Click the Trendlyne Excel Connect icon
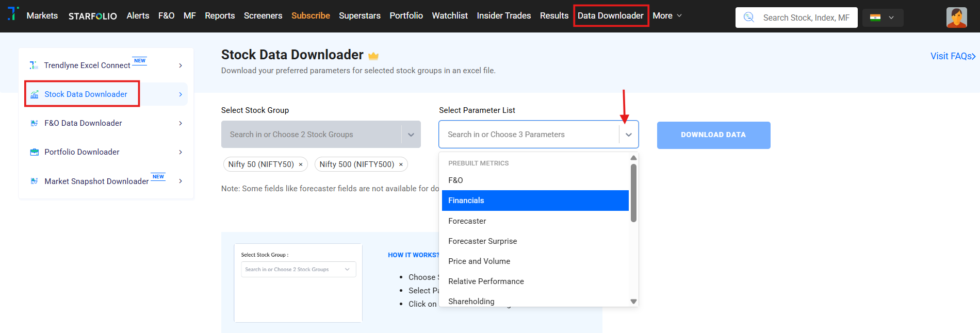 [x=34, y=65]
